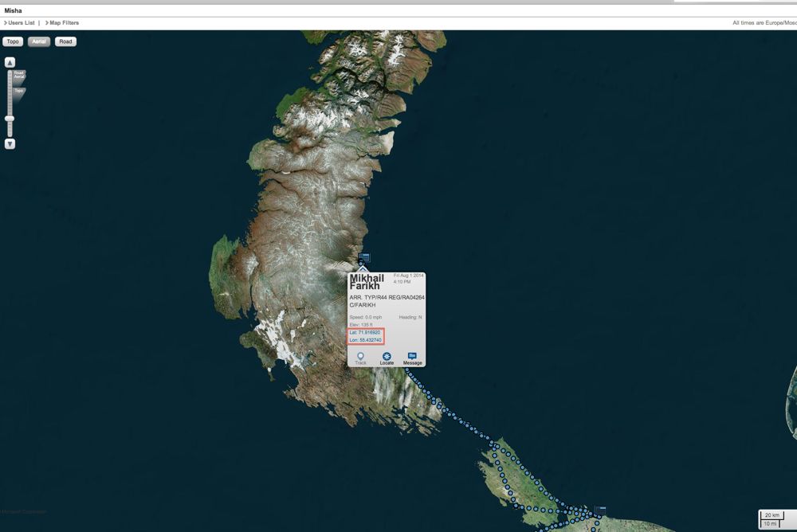Switch map to Aerial view
Viewport: 797px width, 532px height.
(x=39, y=41)
